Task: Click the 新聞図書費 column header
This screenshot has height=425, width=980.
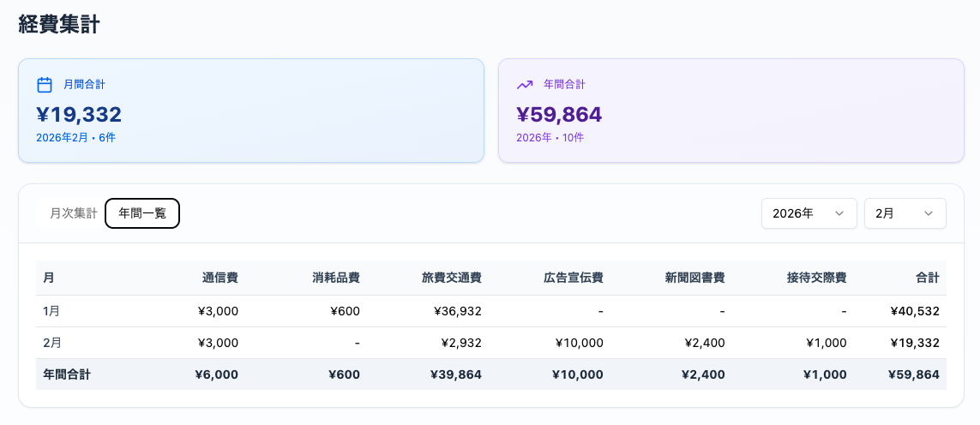Action: (695, 278)
